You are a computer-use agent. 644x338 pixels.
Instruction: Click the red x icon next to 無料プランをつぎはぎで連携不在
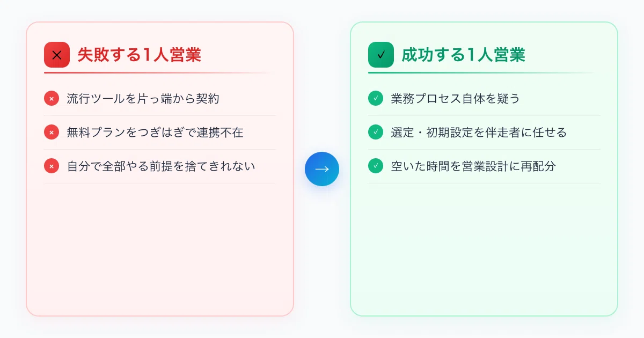click(x=52, y=132)
